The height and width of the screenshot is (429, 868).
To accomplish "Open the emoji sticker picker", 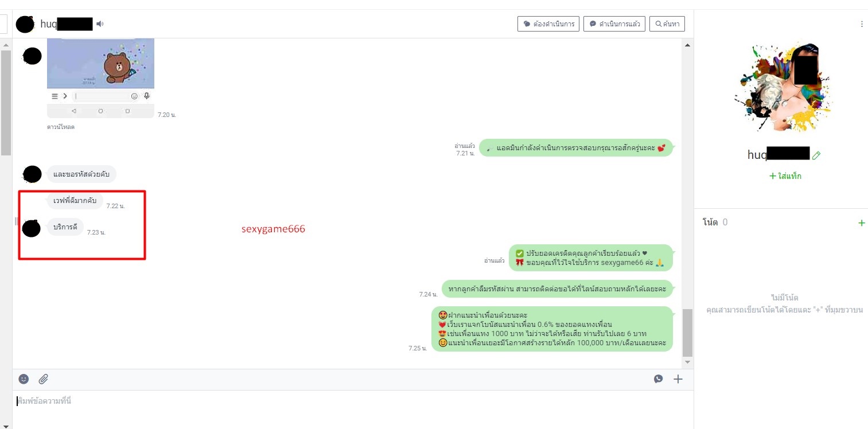I will coord(24,379).
